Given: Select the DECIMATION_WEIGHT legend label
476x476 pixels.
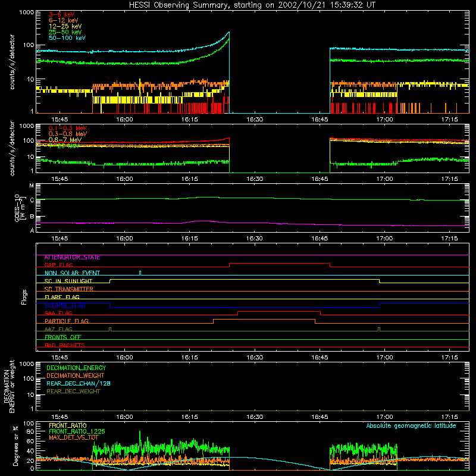Looking at the screenshot, I should click(76, 375).
